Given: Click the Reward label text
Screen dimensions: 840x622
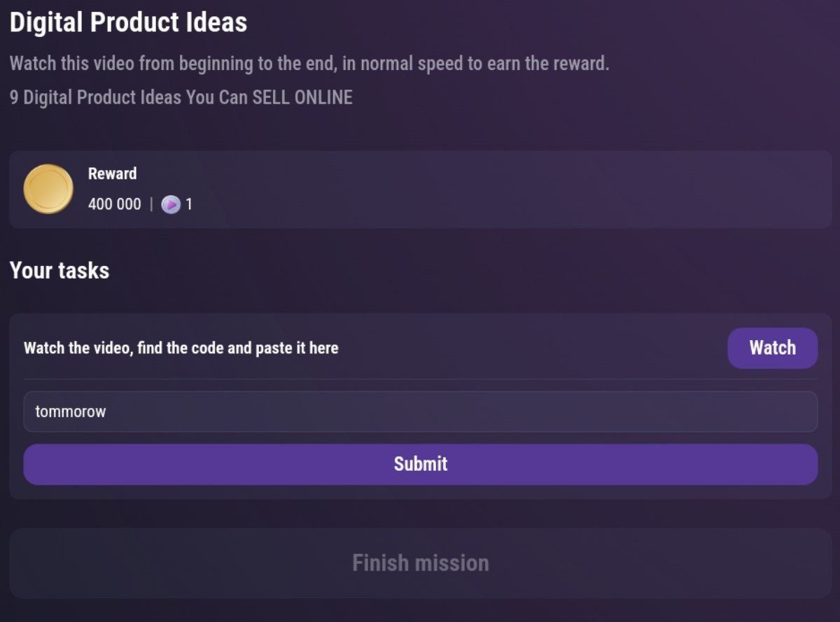Looking at the screenshot, I should (x=112, y=174).
